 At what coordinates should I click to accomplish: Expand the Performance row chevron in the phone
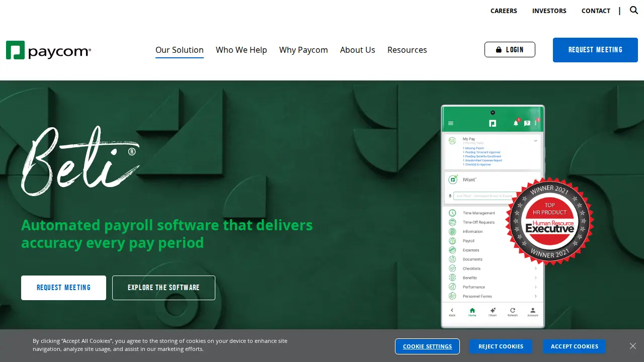(535, 287)
